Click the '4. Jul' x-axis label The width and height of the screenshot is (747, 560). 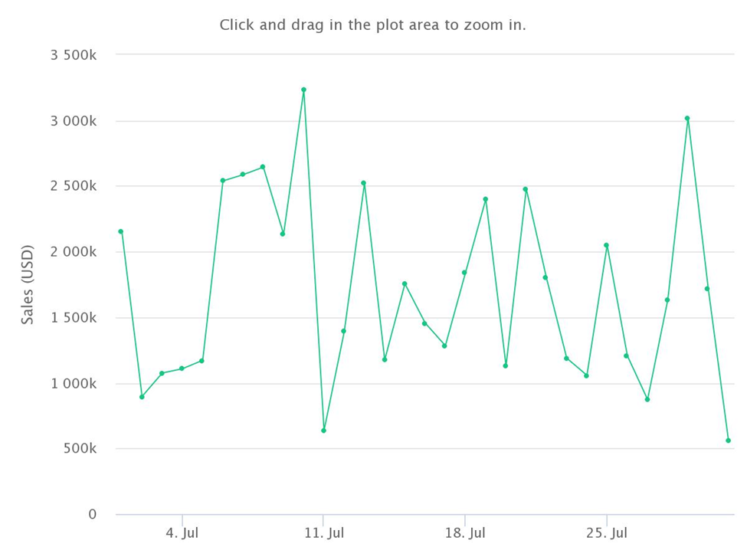[x=182, y=532]
